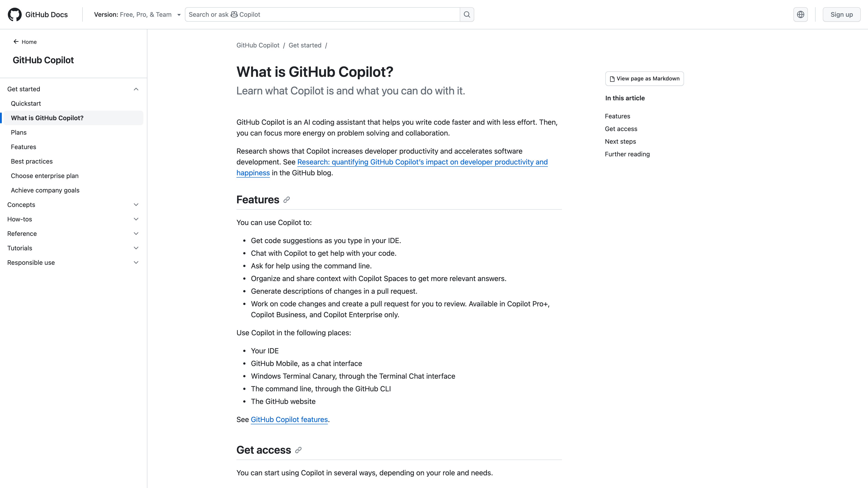Jump to Next steps in article outline

point(620,141)
